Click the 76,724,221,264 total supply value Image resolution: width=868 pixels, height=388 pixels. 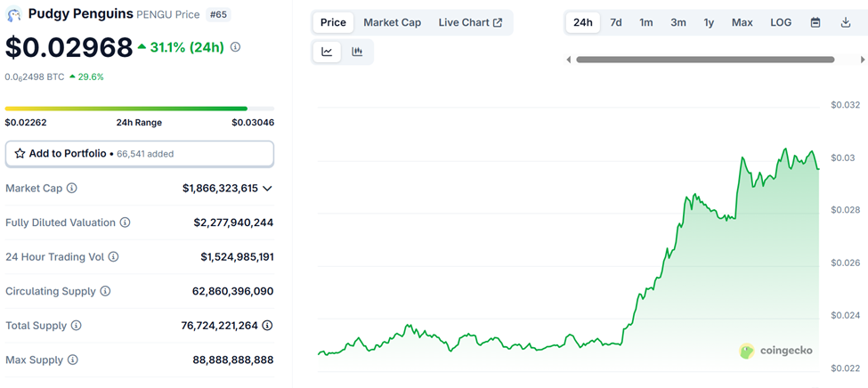[220, 326]
